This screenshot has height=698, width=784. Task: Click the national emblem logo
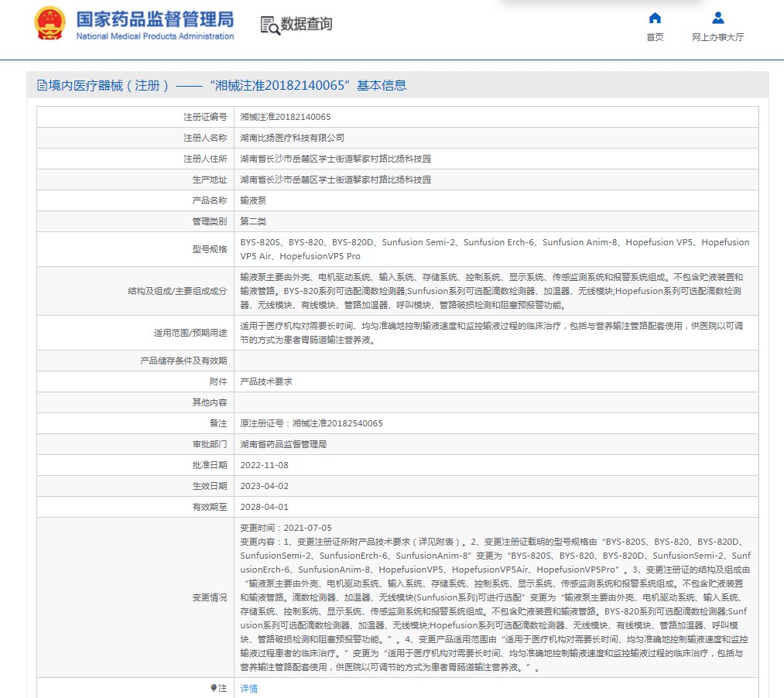pyautogui.click(x=50, y=24)
